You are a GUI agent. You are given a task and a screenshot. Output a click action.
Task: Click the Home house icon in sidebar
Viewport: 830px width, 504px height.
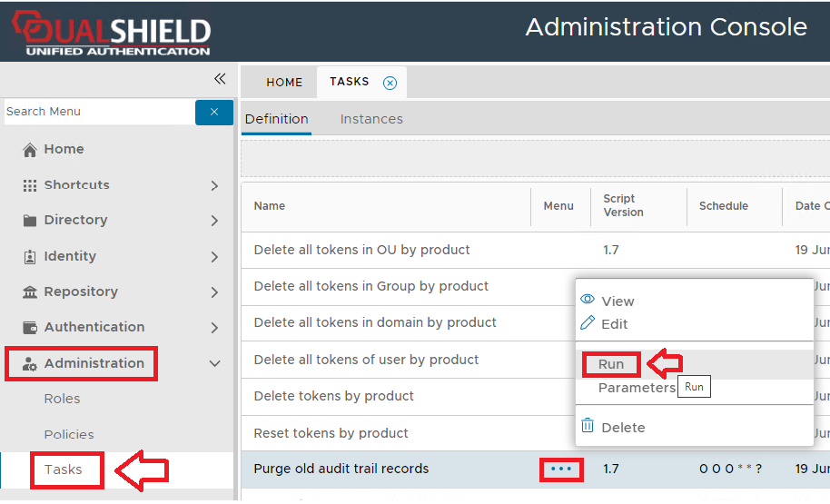pyautogui.click(x=30, y=150)
